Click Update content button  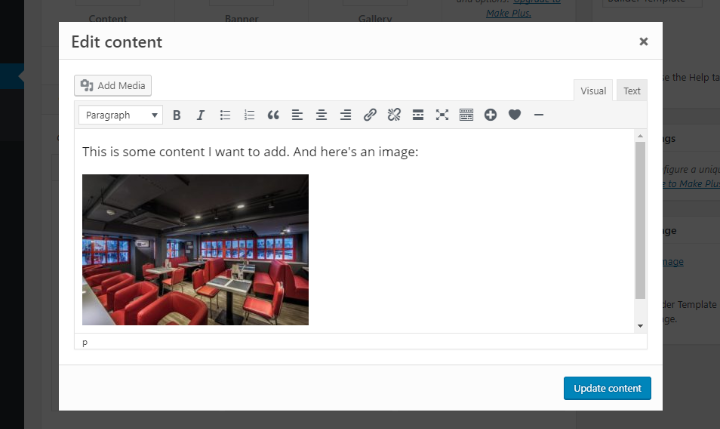click(x=607, y=388)
